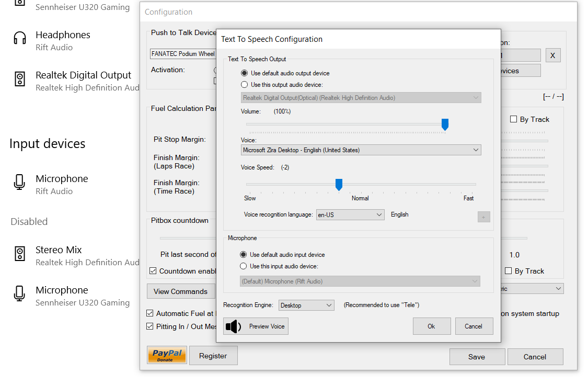Click the FANATEC Podium Wheel device field
Viewport: 588px width, 385px height.
point(183,54)
